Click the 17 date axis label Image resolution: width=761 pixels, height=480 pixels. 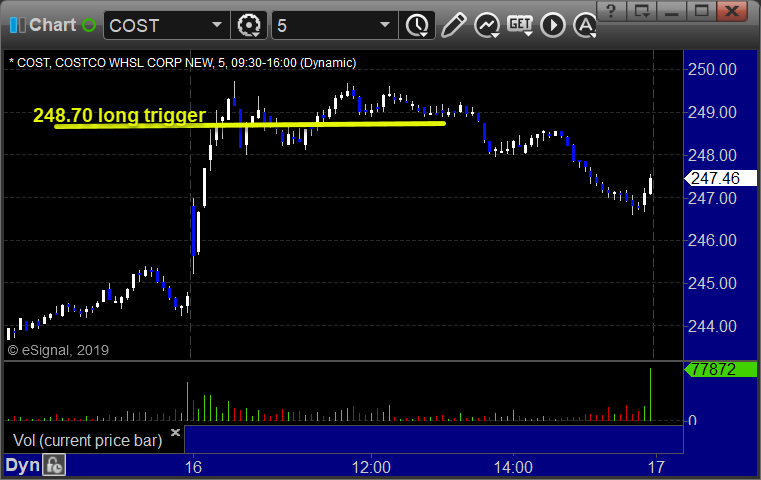pyautogui.click(x=656, y=467)
